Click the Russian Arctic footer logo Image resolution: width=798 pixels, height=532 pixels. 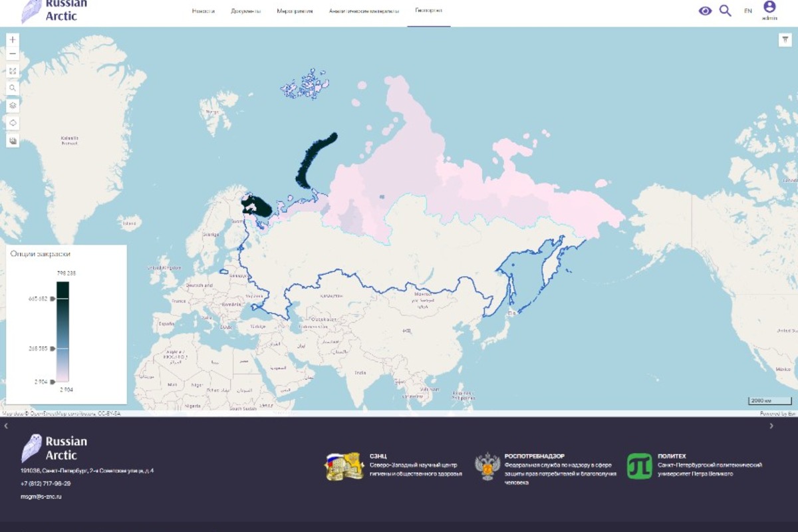[55, 448]
